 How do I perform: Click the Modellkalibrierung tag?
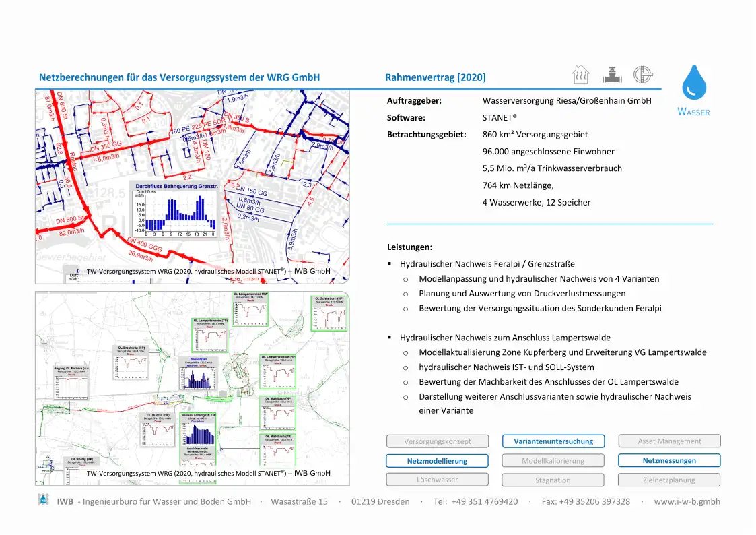point(553,461)
